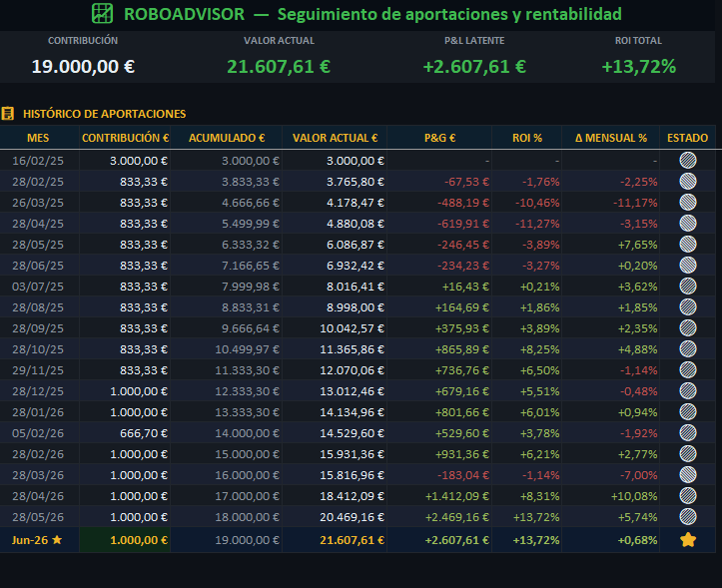Click the -10,46% ROI cell
This screenshot has height=588, width=722.
tap(527, 203)
